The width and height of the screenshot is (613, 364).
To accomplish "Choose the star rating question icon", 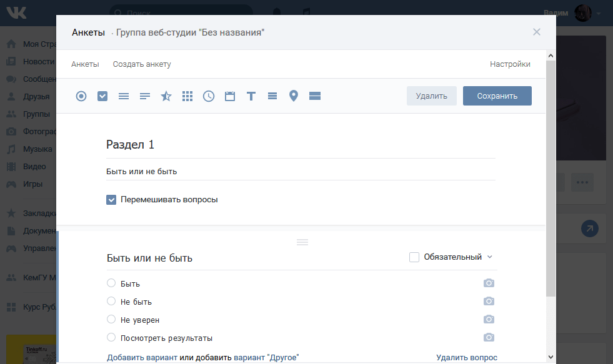I will 166,96.
